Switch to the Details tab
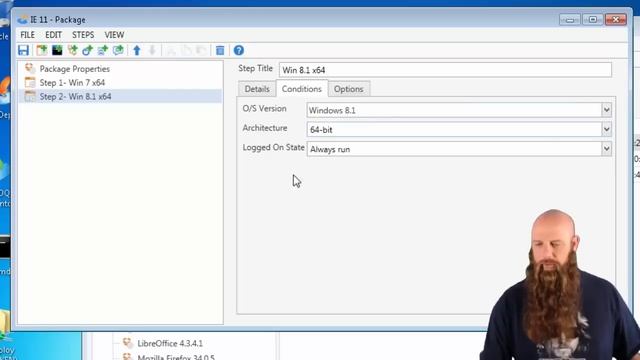 pos(257,89)
